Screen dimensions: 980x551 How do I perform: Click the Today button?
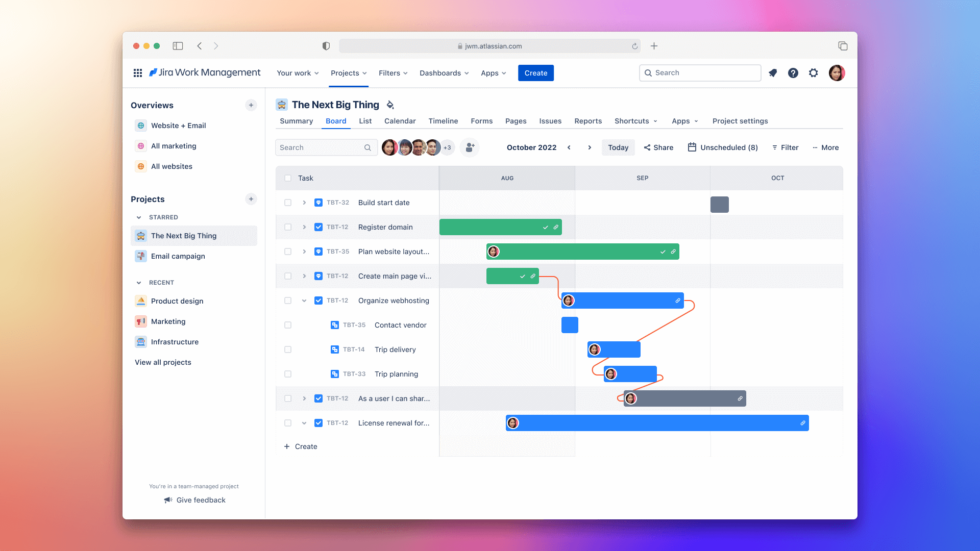pos(618,147)
